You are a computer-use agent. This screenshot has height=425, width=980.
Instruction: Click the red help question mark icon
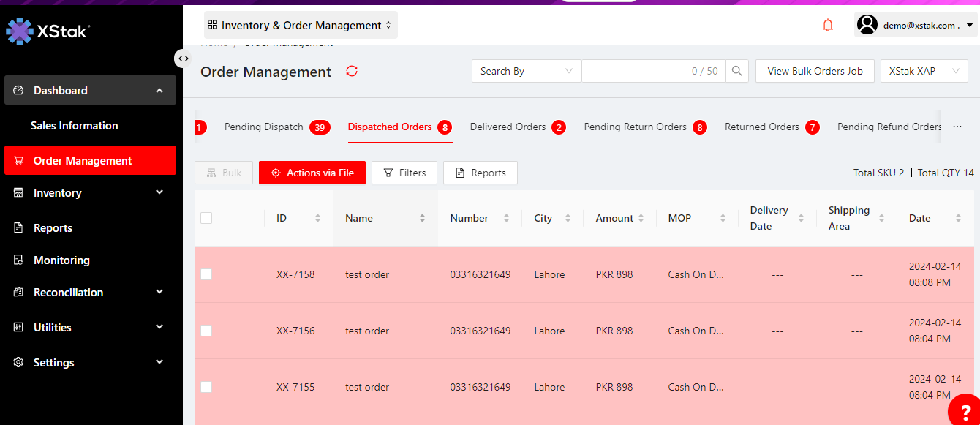click(965, 412)
